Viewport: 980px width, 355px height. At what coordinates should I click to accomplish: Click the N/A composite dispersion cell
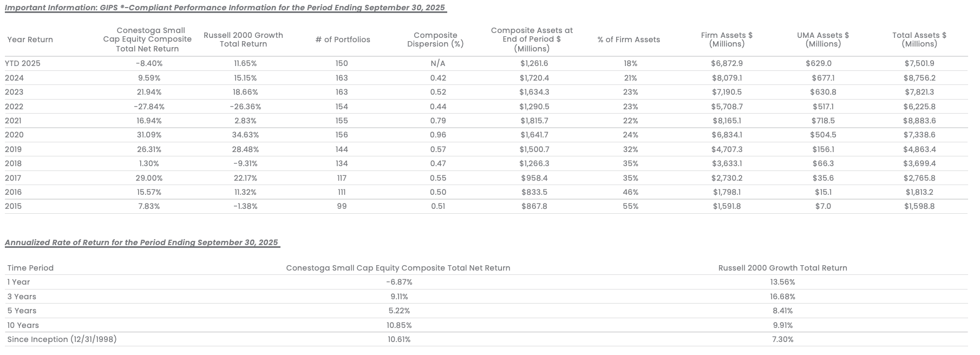point(437,63)
